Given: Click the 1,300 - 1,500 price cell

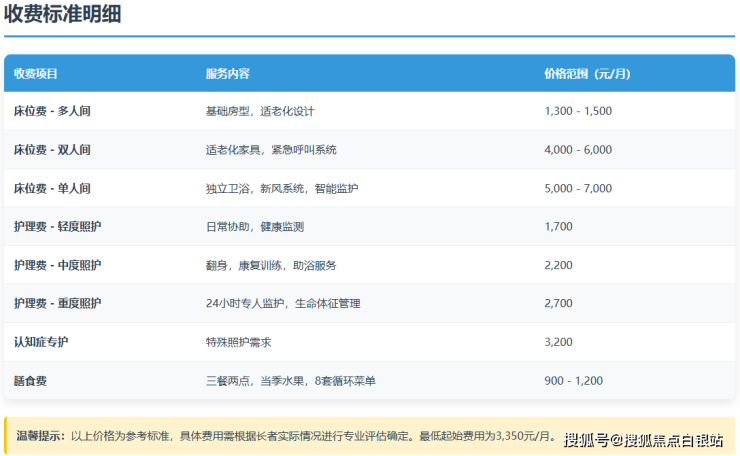Looking at the screenshot, I should (x=578, y=111).
